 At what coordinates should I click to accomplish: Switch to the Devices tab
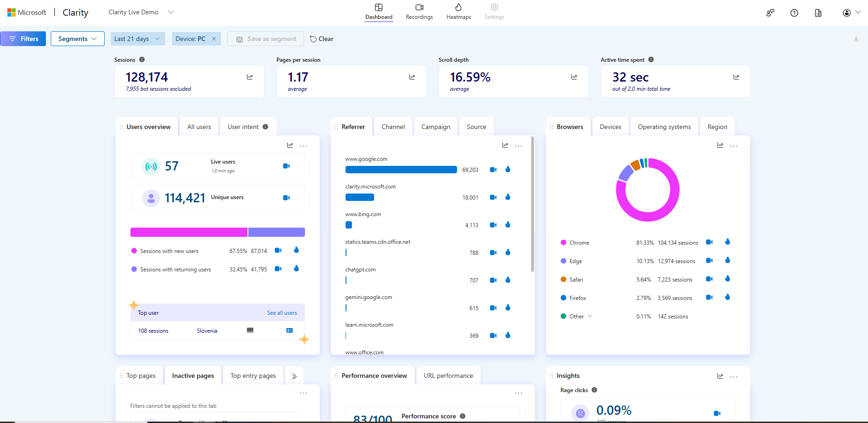click(610, 126)
